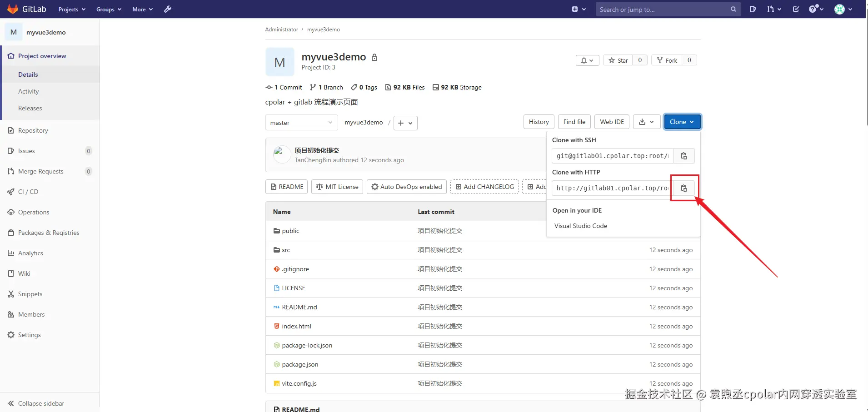Image resolution: width=868 pixels, height=412 pixels.
Task: Open the LICENSE file
Action: coord(294,288)
